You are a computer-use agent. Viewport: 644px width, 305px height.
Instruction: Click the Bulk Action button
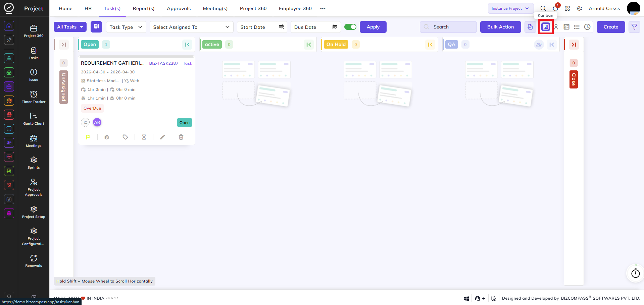[x=500, y=27]
